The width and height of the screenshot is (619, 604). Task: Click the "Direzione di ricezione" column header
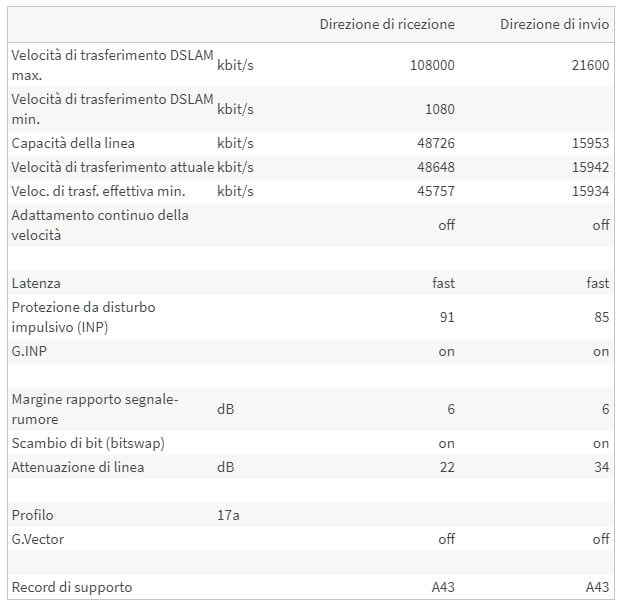tap(387, 24)
